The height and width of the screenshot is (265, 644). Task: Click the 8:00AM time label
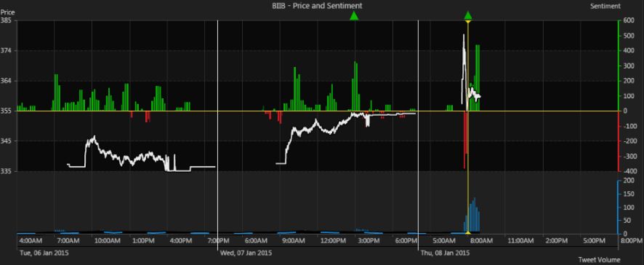pyautogui.click(x=482, y=240)
